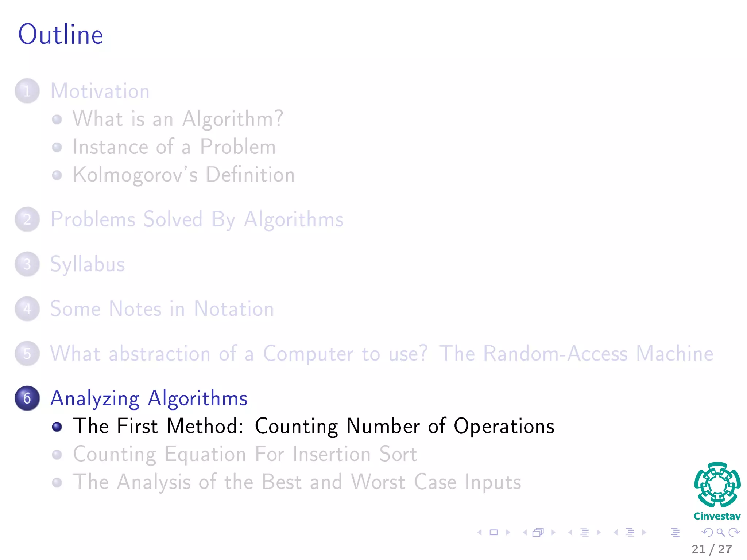Image resolution: width=747 pixels, height=560 pixels.
Task: Select Counting Equation For Insertion Sort
Action: click(x=245, y=454)
